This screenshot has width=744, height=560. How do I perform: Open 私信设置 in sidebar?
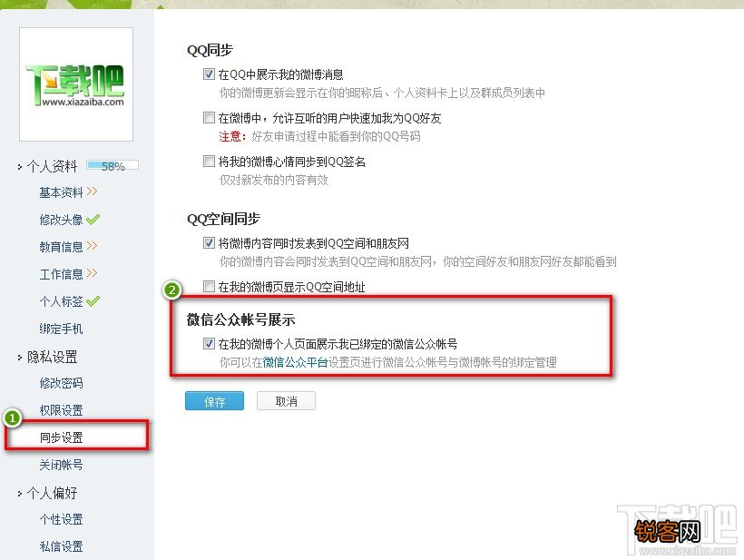[61, 546]
